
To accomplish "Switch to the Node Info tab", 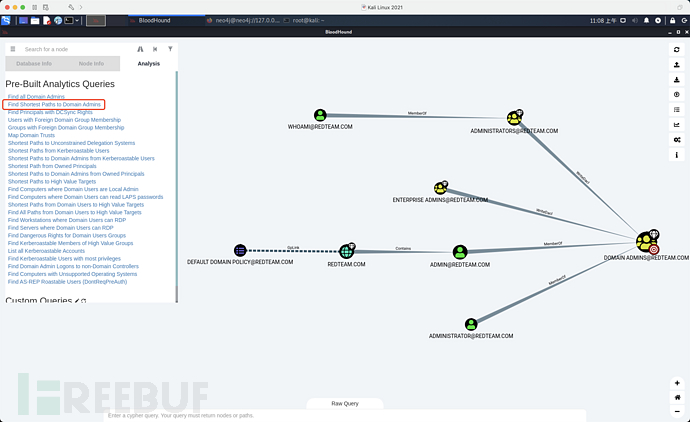I will tap(91, 63).
